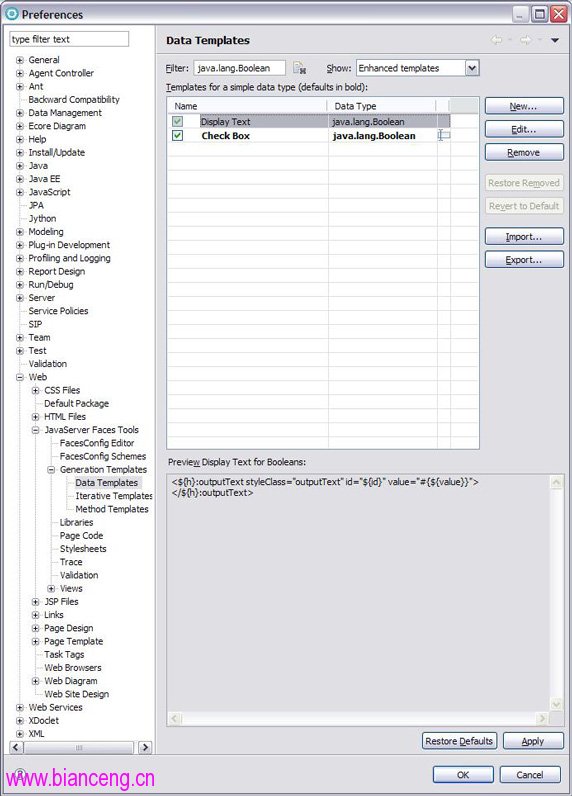The image size is (572, 796).
Task: Click the clear filter icon beside Filter field
Action: click(299, 68)
